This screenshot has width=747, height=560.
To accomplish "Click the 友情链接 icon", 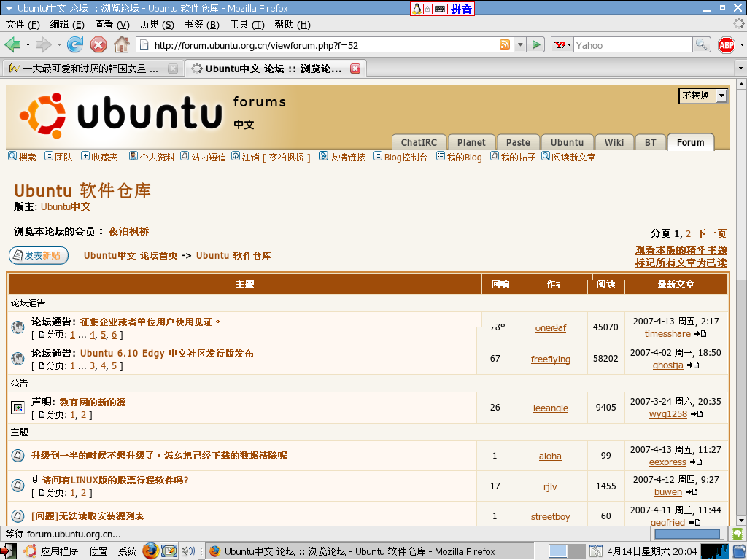I will (x=323, y=156).
